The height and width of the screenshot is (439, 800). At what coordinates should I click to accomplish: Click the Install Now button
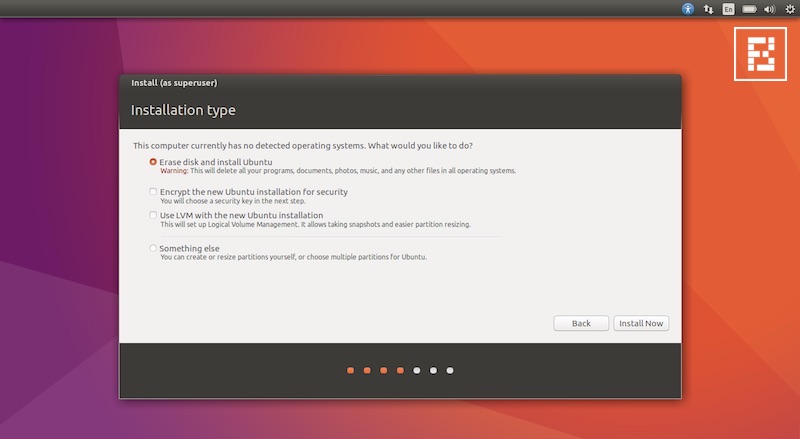(x=641, y=323)
